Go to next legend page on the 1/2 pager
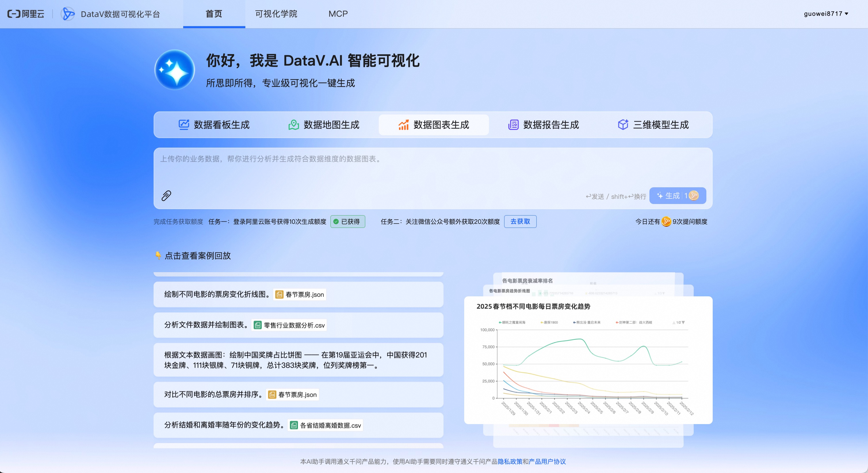This screenshot has height=473, width=868. tap(683, 323)
